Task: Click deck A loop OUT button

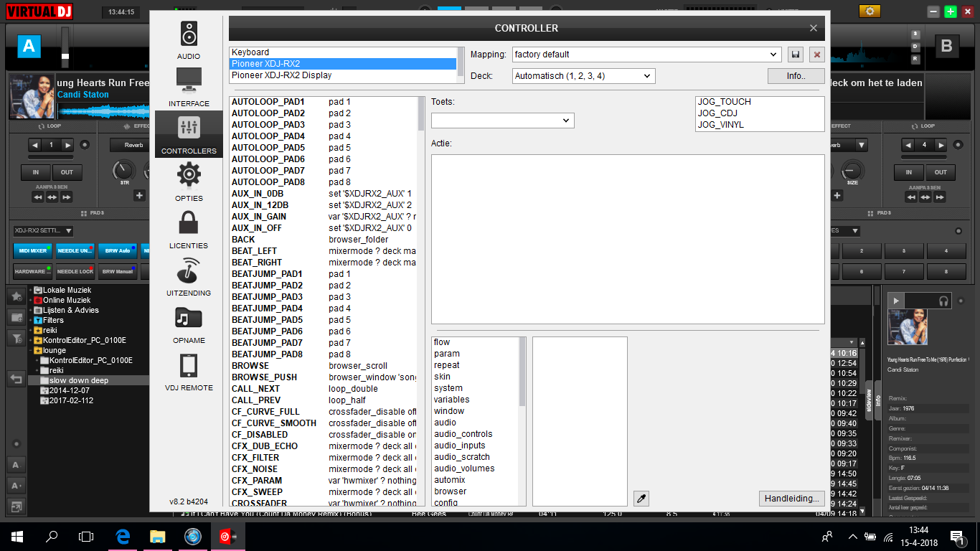Action: click(67, 172)
